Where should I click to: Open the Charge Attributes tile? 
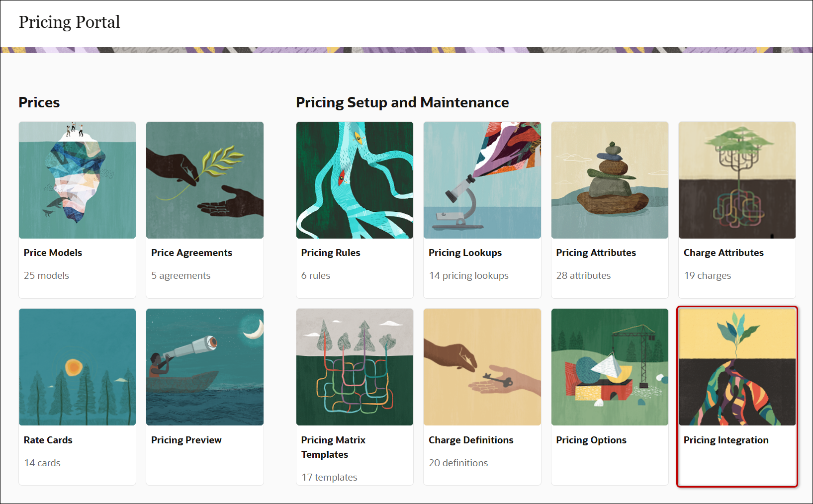[x=737, y=180]
